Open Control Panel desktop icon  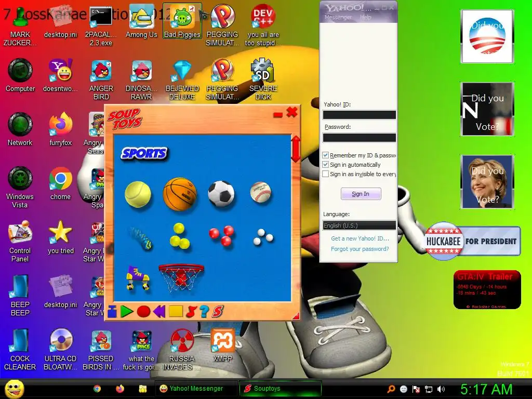(20, 241)
